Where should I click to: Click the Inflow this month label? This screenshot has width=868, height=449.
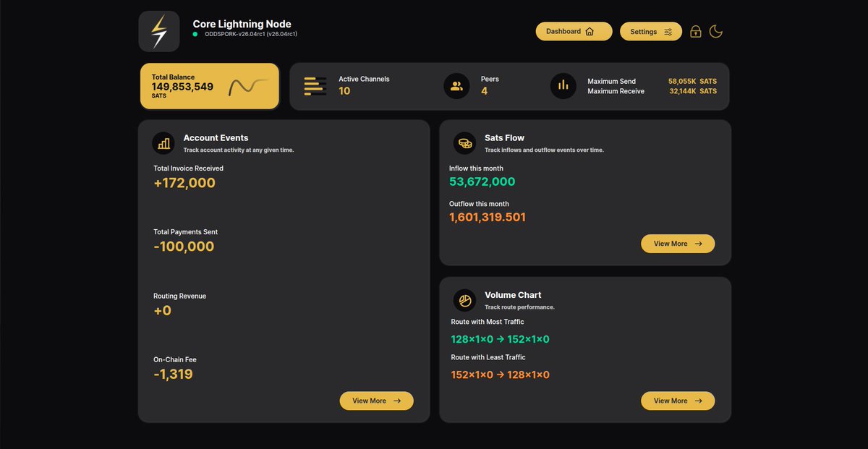pos(476,168)
